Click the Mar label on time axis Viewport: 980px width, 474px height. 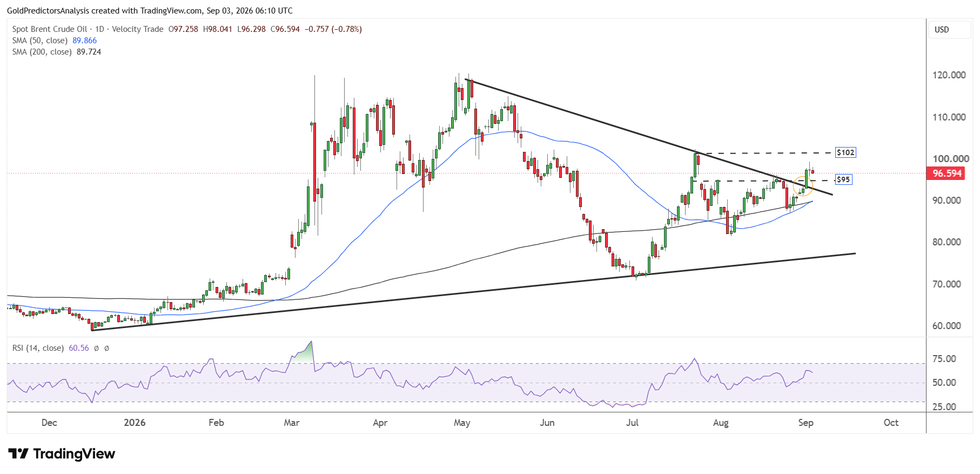[292, 423]
